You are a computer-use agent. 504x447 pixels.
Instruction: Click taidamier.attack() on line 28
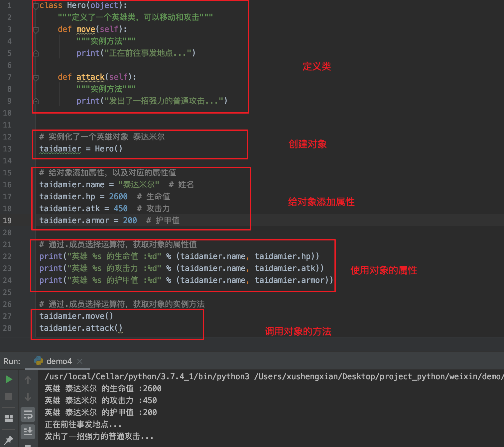(x=81, y=328)
